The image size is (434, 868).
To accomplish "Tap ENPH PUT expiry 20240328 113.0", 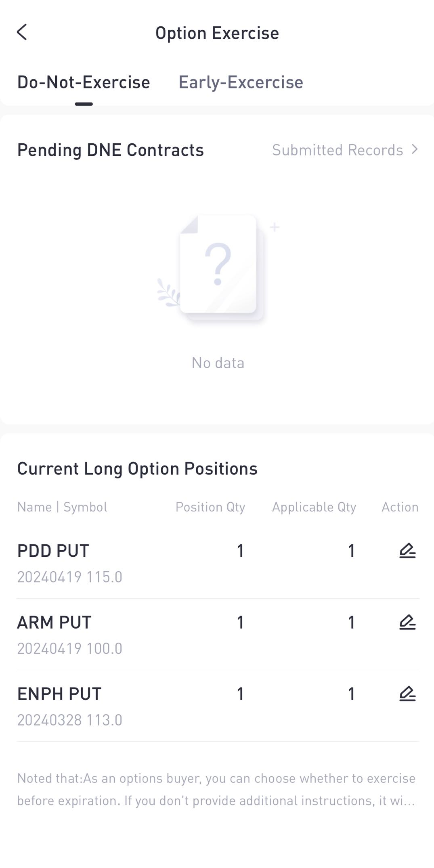I will [69, 720].
